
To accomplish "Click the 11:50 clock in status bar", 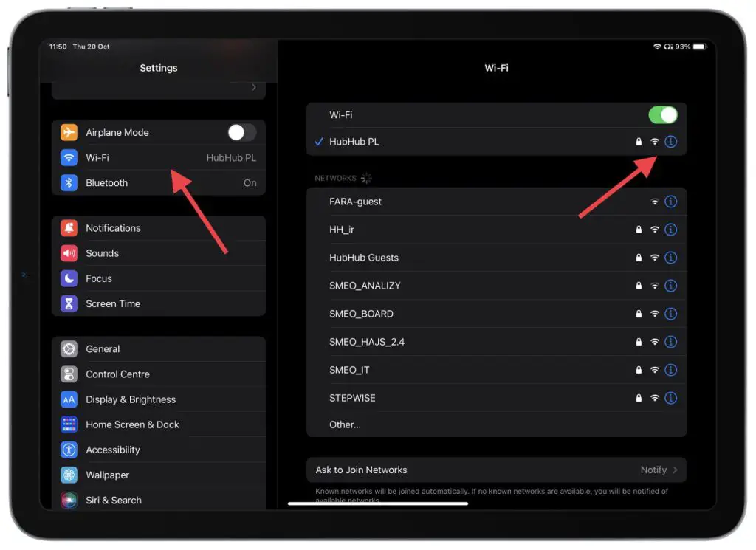I will tap(58, 47).
